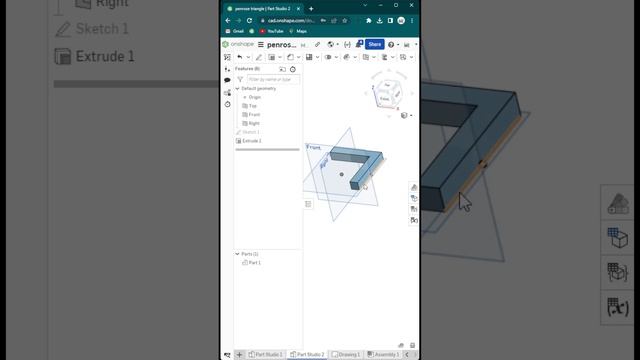
Task: Select Origin in the feature list
Action: point(255,97)
